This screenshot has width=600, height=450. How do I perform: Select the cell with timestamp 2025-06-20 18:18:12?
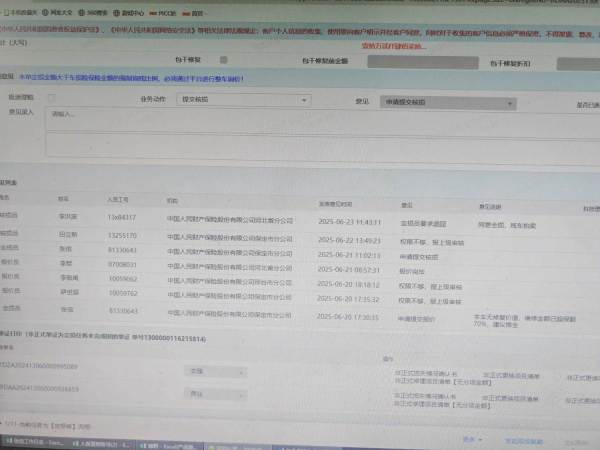click(x=348, y=284)
